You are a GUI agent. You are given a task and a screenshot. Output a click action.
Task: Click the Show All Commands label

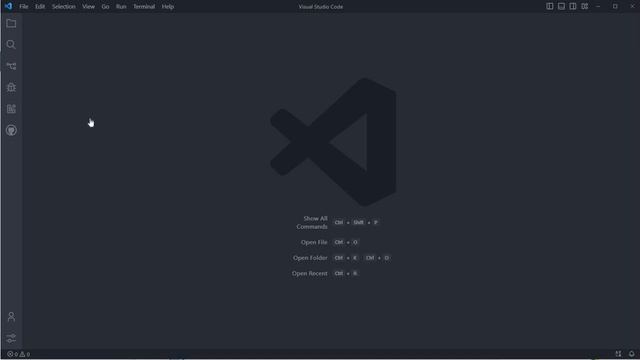(312, 222)
